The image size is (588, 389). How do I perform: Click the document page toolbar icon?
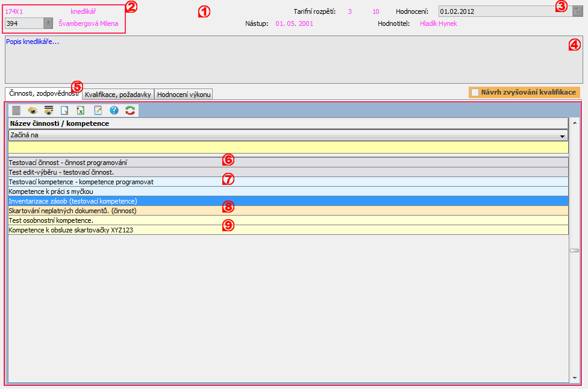64,110
